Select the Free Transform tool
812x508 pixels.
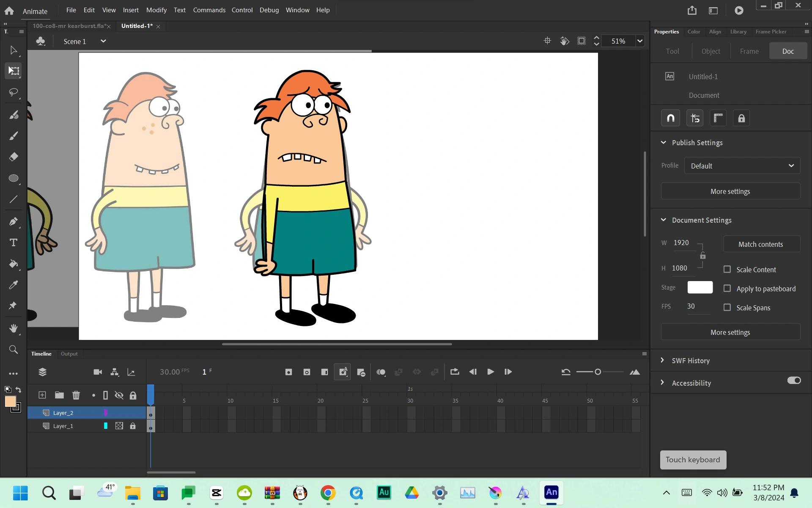point(13,71)
